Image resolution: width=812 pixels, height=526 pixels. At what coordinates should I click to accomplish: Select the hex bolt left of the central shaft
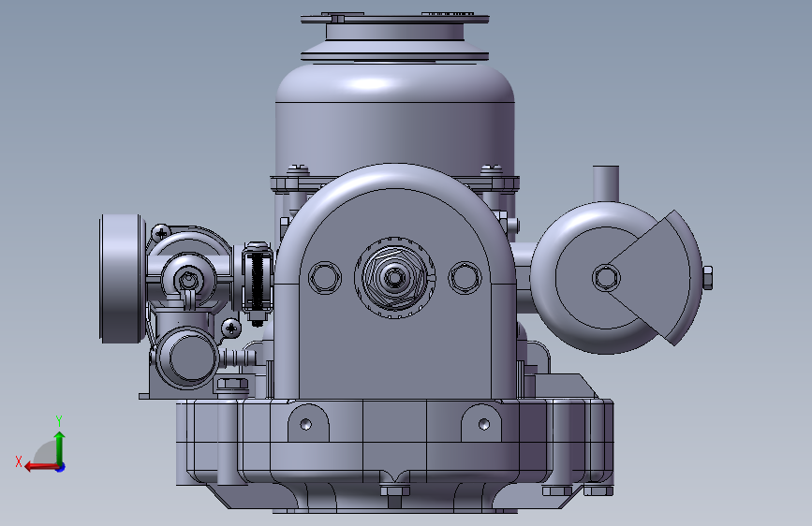pos(325,277)
